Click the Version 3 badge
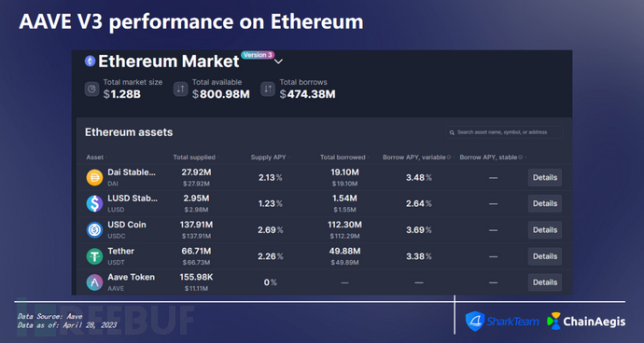The width and height of the screenshot is (644, 343). point(258,55)
